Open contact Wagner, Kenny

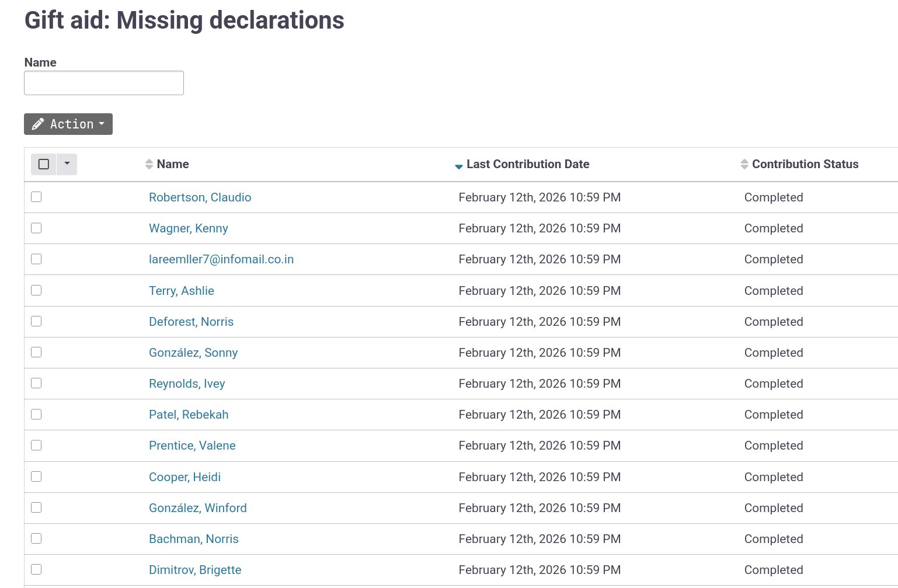189,228
